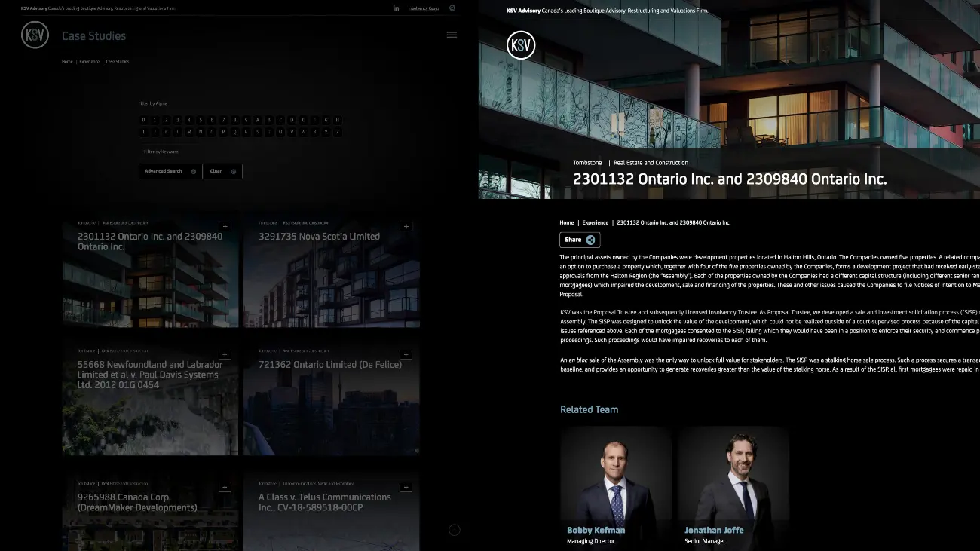This screenshot has width=980, height=551.
Task: Open the 2301132 Ontario Inc. breadcrumb link
Action: coord(673,222)
